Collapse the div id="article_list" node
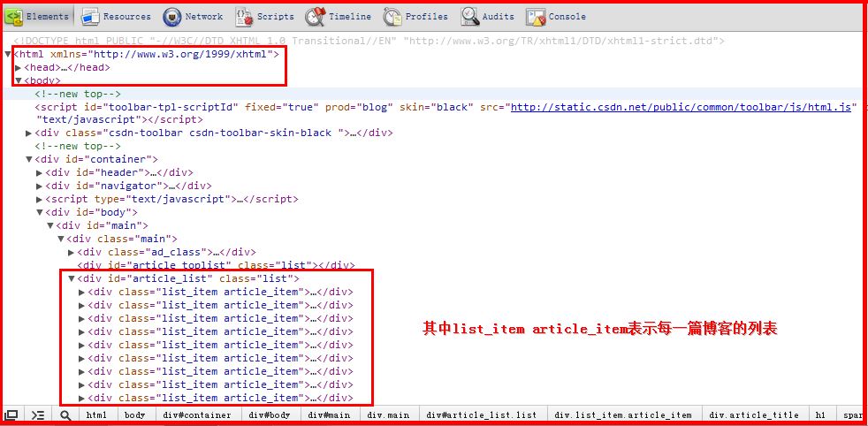 click(x=72, y=278)
